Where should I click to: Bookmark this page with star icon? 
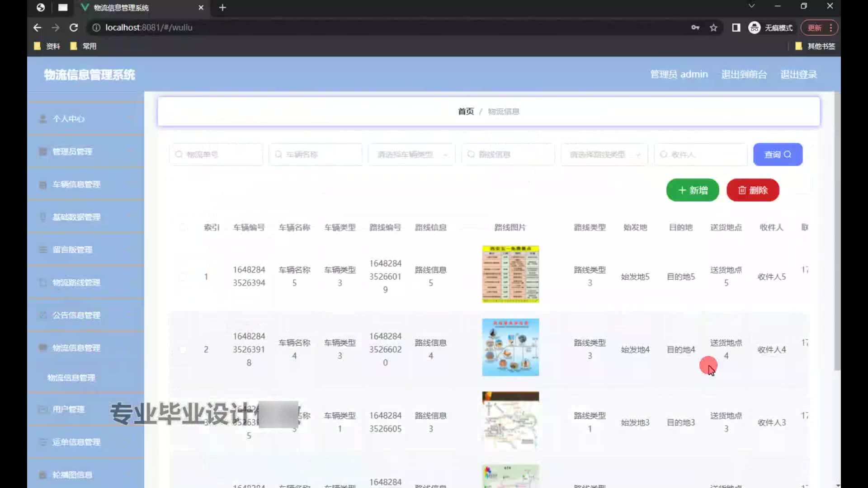713,28
